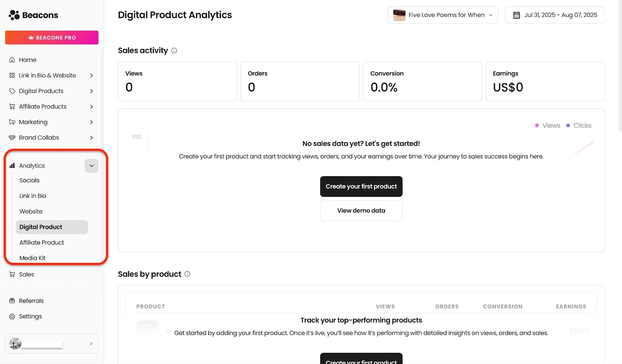Open the Settings gear icon

pyautogui.click(x=12, y=316)
